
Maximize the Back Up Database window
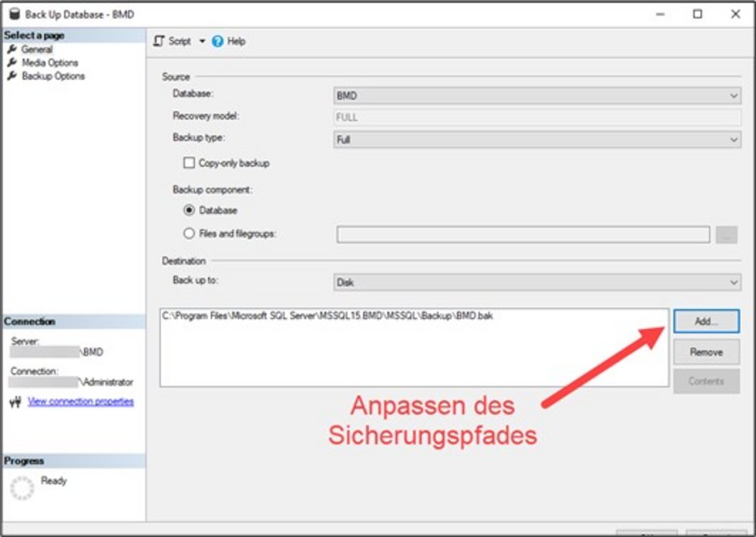point(697,14)
